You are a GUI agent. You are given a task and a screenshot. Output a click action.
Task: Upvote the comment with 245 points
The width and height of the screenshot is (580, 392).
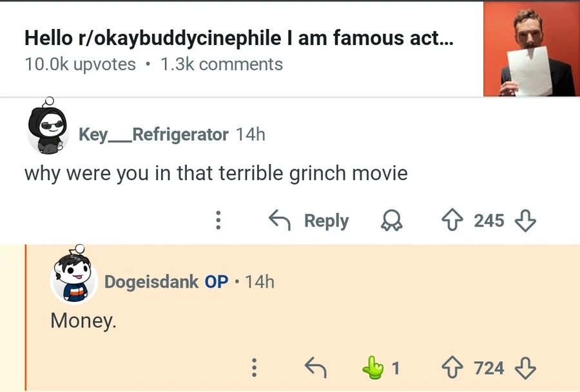452,221
